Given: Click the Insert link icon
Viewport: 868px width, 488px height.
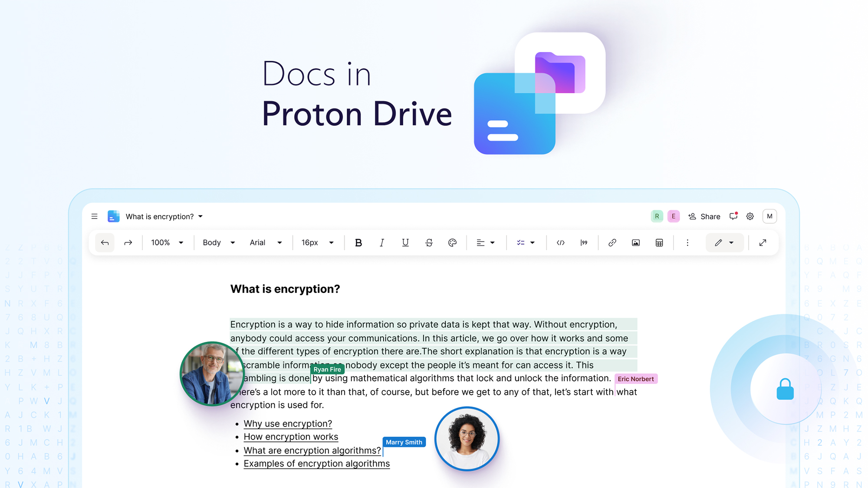Looking at the screenshot, I should (612, 242).
